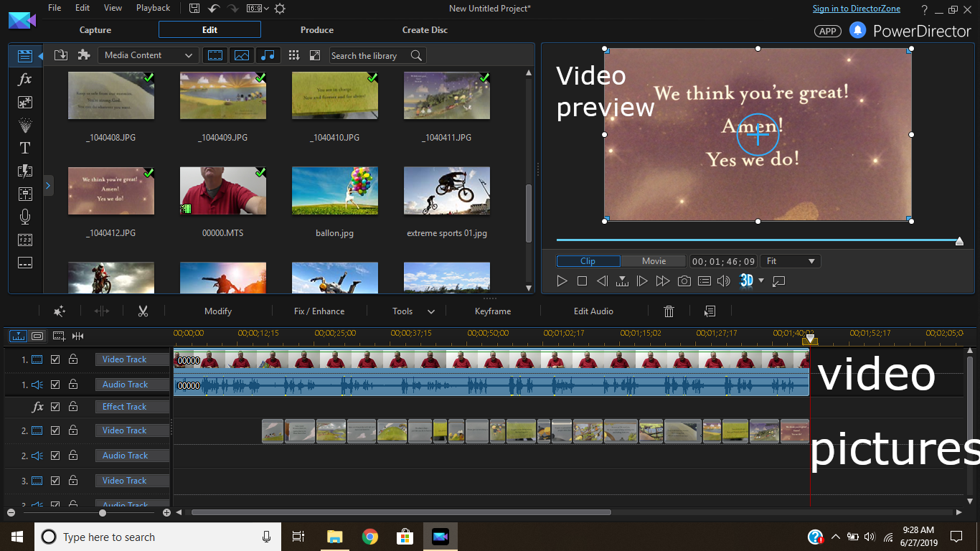Import media using the folder icon
Image resolution: width=980 pixels, height=551 pixels.
(x=61, y=55)
